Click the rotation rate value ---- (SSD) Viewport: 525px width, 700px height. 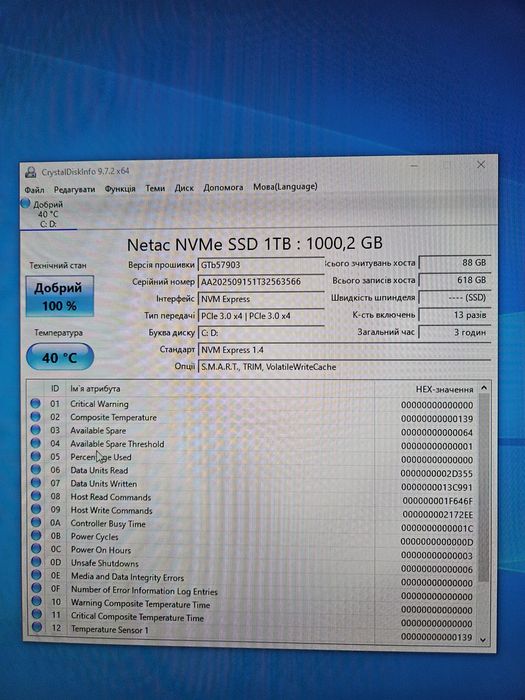point(454,297)
